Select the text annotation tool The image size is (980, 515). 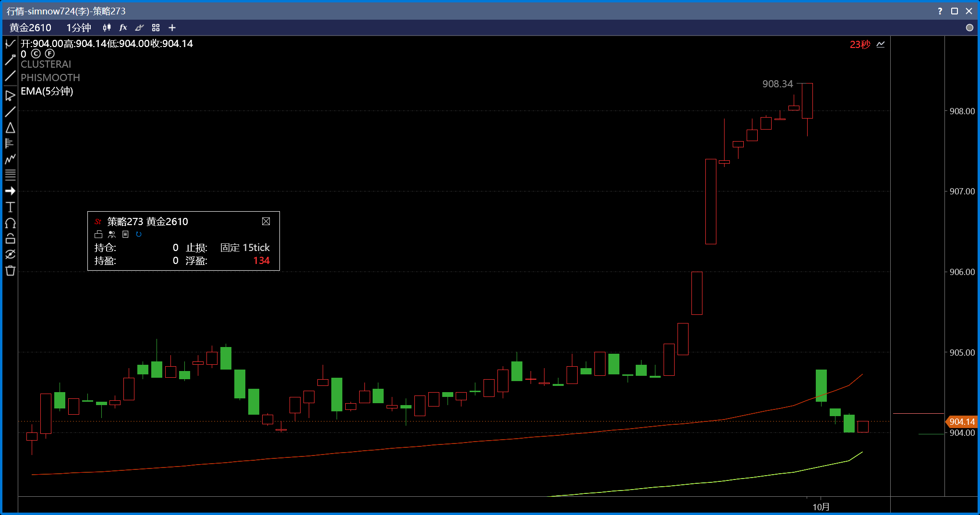coord(10,207)
